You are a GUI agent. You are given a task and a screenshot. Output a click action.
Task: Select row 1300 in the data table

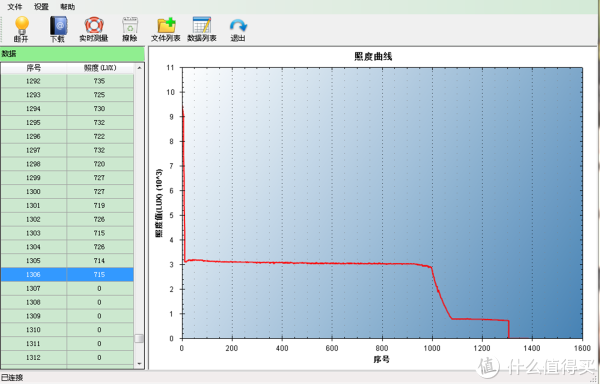[x=67, y=192]
